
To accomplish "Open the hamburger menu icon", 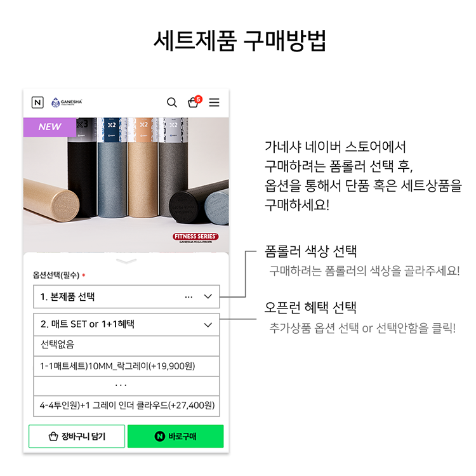I will [214, 102].
